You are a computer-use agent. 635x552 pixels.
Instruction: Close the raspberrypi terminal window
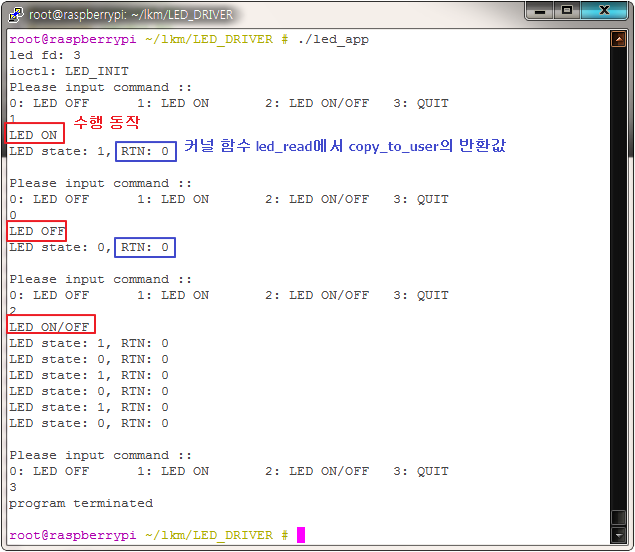pyautogui.click(x=604, y=11)
